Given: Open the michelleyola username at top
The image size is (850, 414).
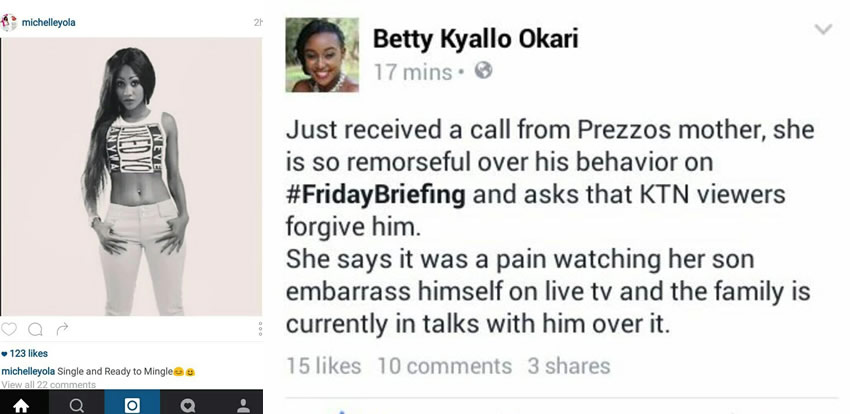Looking at the screenshot, I should point(52,22).
